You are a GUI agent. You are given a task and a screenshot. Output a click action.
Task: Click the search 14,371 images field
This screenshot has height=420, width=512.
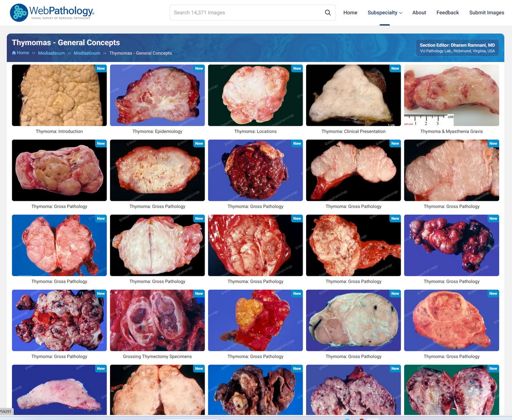(x=246, y=13)
